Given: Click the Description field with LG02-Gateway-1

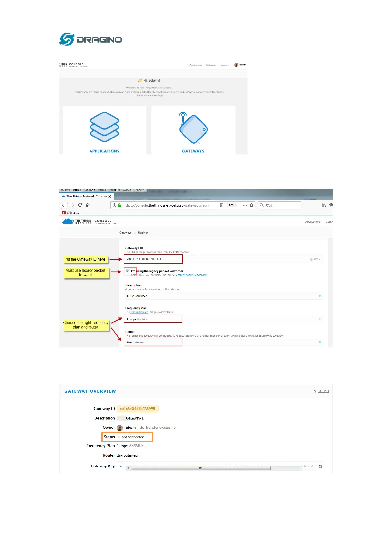Looking at the screenshot, I should 223,296.
